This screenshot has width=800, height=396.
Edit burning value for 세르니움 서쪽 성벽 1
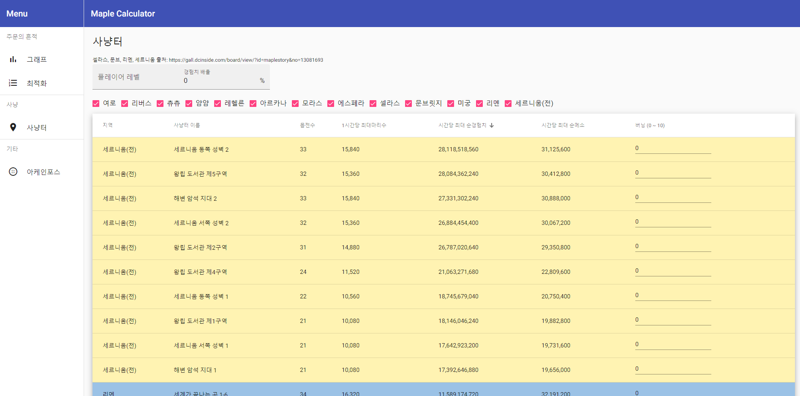pos(673,344)
